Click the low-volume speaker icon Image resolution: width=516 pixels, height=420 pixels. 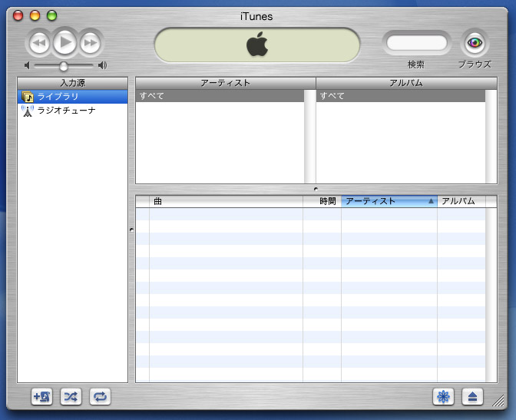[28, 65]
